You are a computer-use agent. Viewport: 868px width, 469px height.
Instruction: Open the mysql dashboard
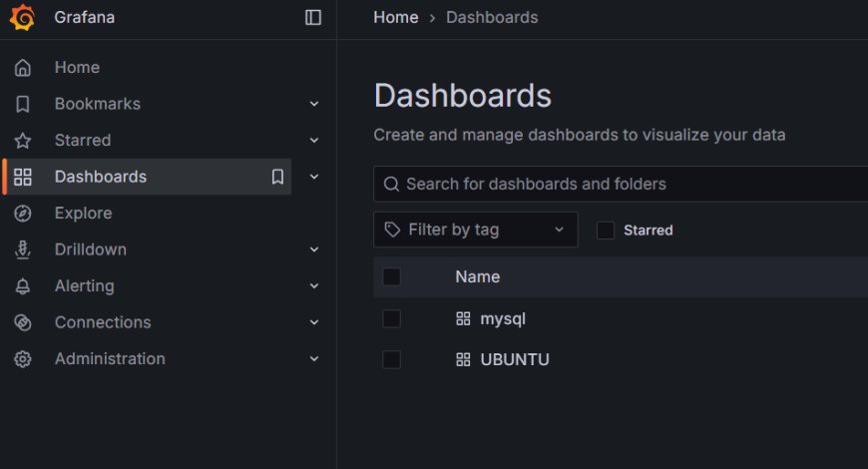click(x=503, y=319)
